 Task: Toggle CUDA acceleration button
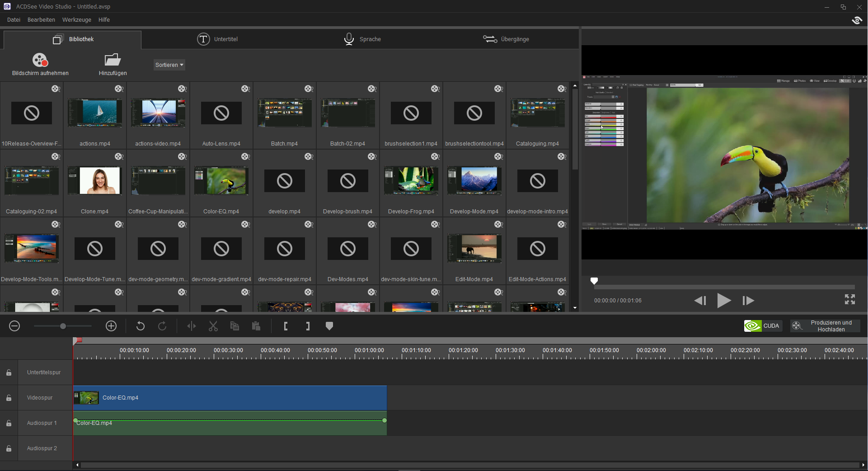click(x=763, y=326)
